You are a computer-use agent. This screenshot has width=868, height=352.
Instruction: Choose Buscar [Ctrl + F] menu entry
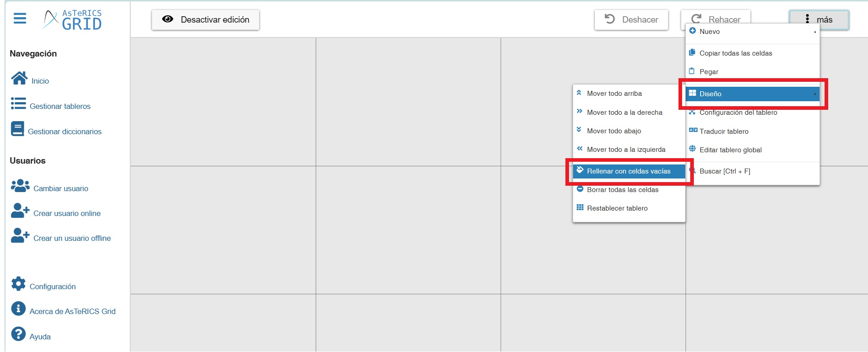pyautogui.click(x=753, y=171)
